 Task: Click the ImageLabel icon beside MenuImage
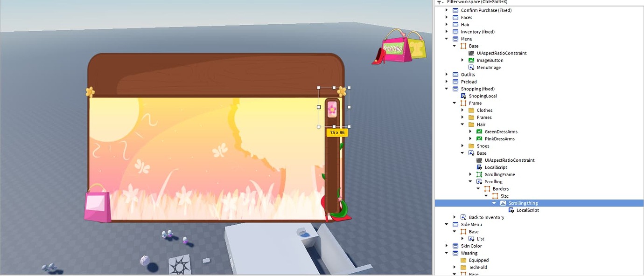pos(472,67)
